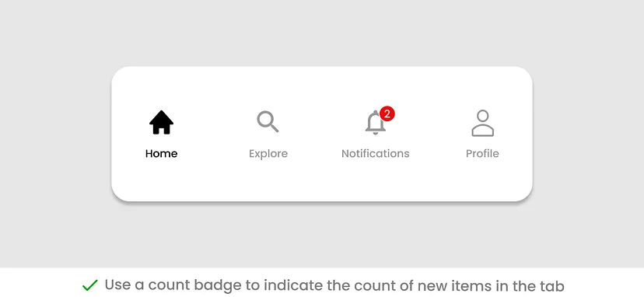Click the green checkmark beside the caption

tap(90, 285)
